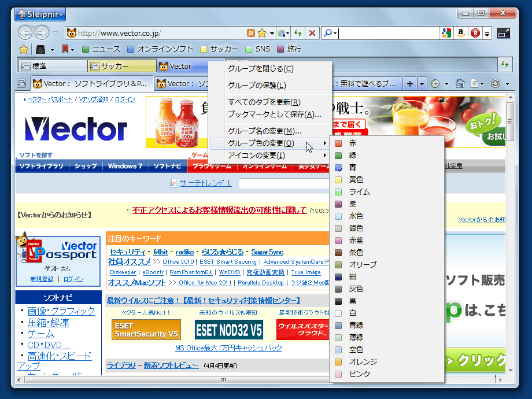This screenshot has width=532, height=399.
Task: Click the forward navigation arrow
Action: (x=42, y=33)
